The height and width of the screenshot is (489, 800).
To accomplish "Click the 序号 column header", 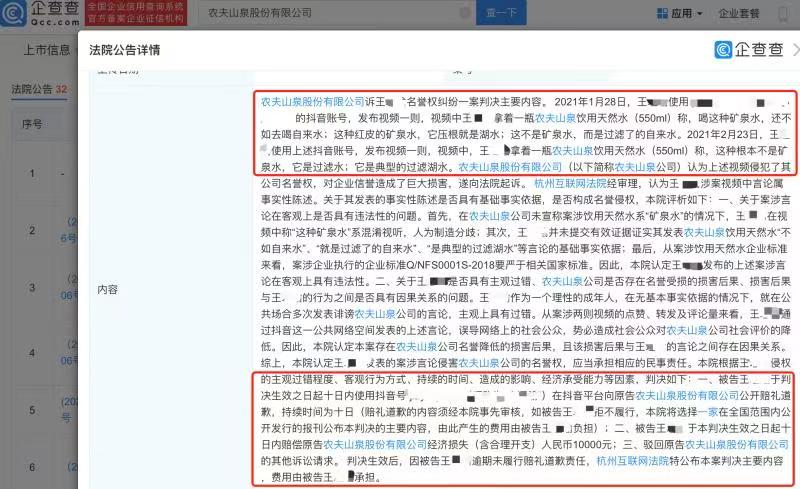I will pyautogui.click(x=32, y=124).
